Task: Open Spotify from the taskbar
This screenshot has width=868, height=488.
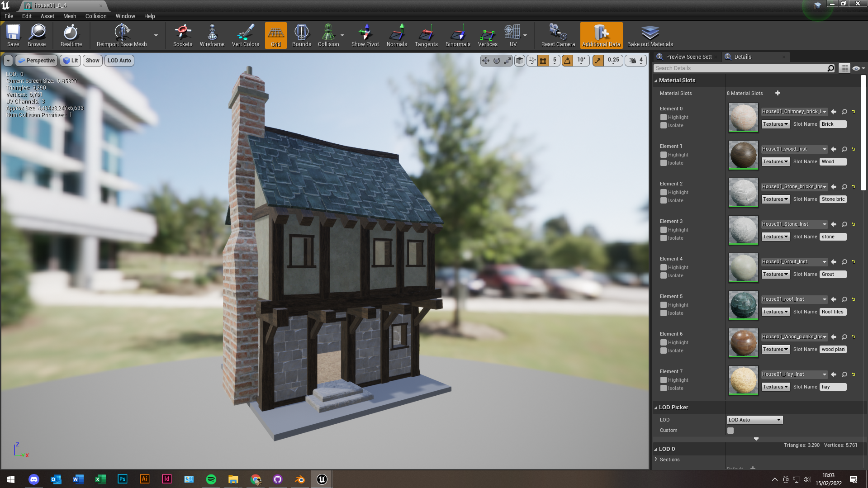Action: click(x=211, y=479)
